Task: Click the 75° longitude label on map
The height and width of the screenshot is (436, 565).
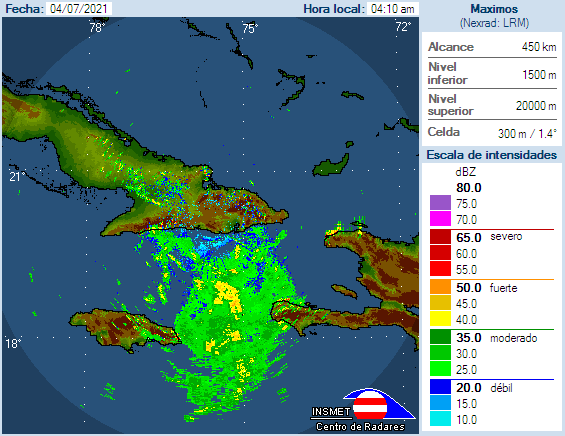Action: [250, 28]
